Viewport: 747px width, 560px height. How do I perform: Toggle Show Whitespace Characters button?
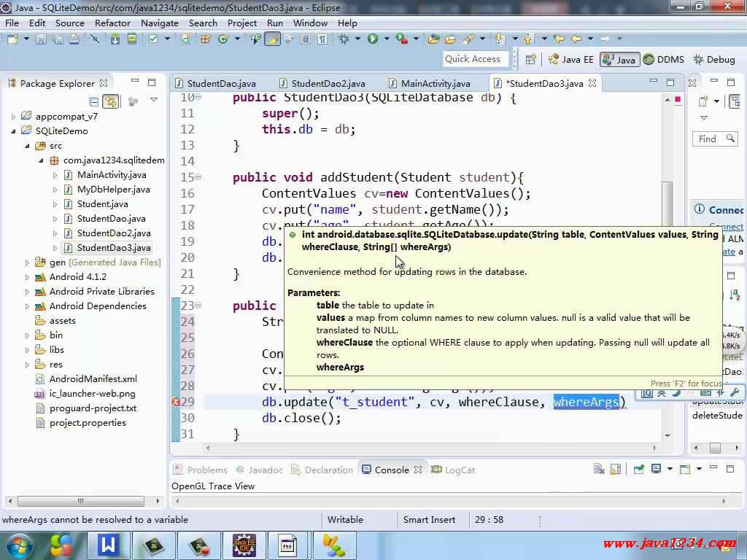click(322, 39)
